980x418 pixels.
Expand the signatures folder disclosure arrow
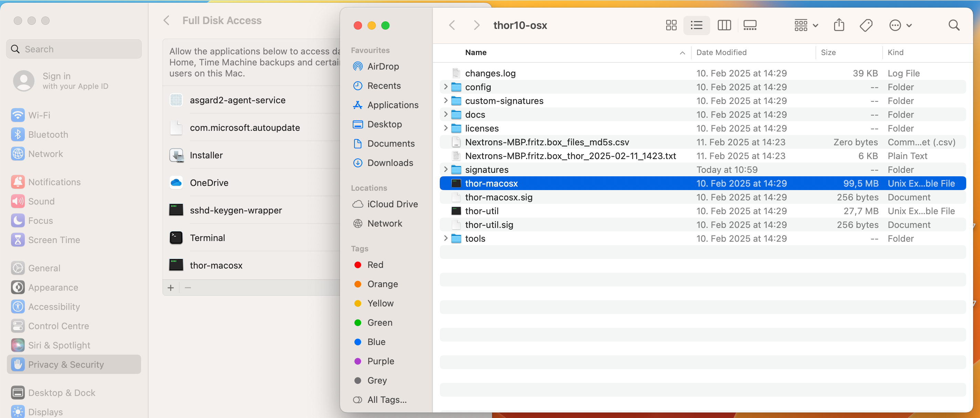click(446, 169)
